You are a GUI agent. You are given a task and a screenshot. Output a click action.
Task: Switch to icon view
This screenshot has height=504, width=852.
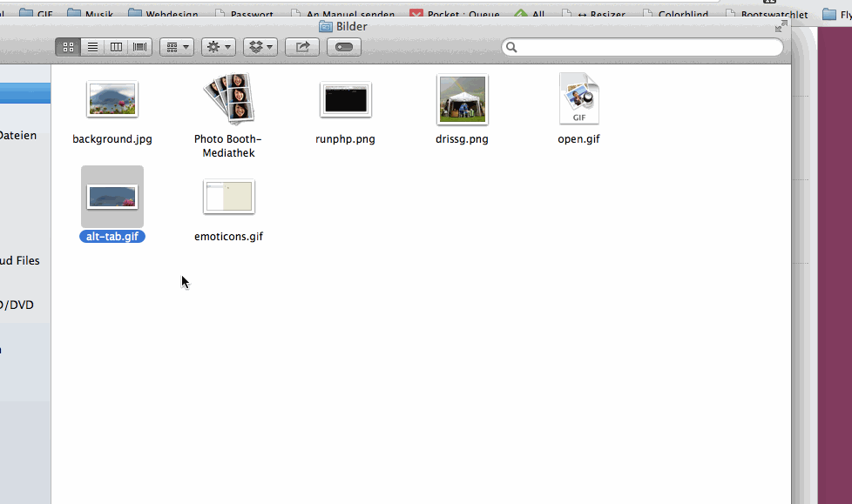(67, 47)
